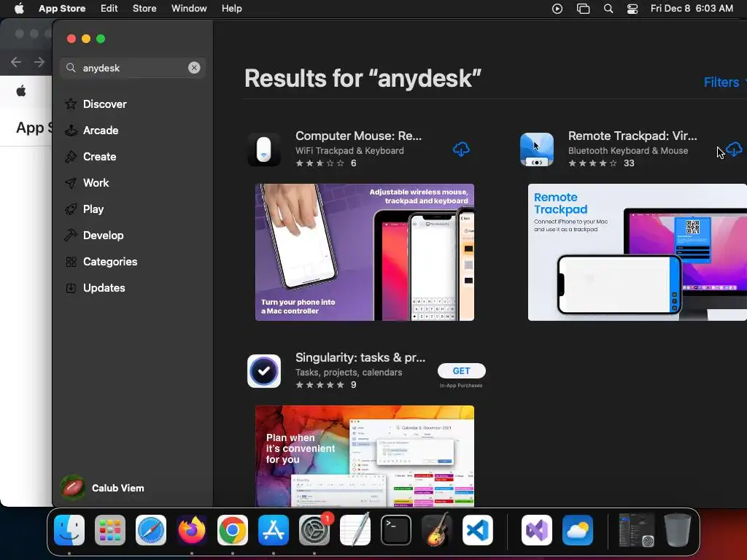Image resolution: width=747 pixels, height=560 pixels.
Task: Click the WiFi Trackpad & Keyboard subtitle
Action: pos(349,150)
